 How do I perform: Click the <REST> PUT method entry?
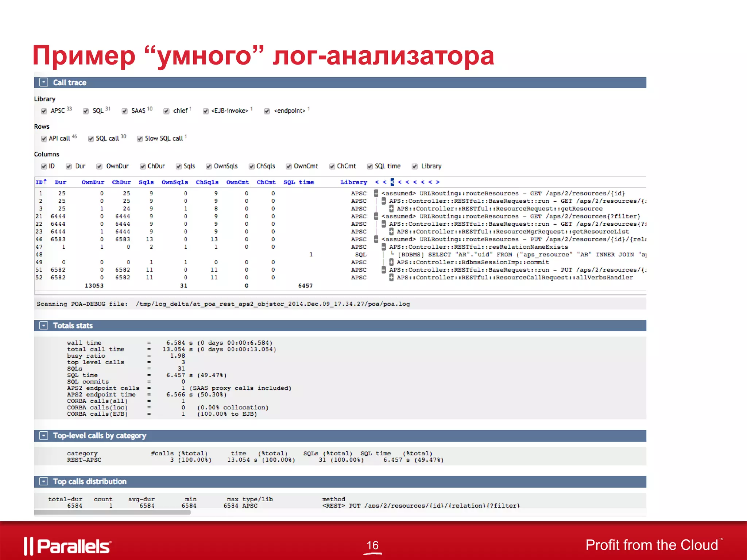pyautogui.click(x=421, y=506)
